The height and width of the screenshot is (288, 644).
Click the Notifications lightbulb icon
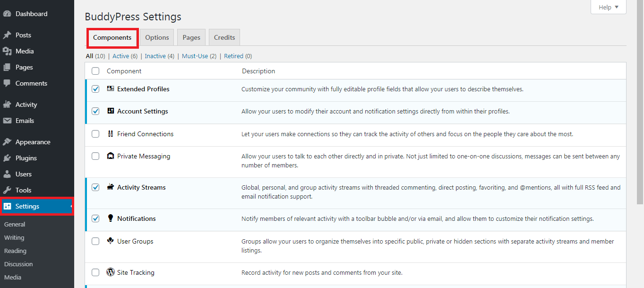(111, 218)
